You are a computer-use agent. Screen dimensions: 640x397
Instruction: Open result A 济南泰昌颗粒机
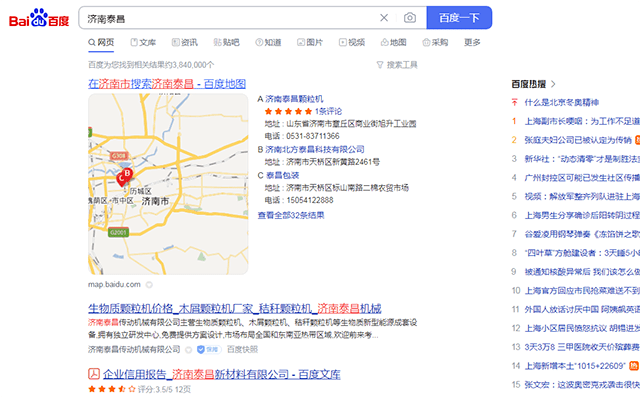pos(294,99)
